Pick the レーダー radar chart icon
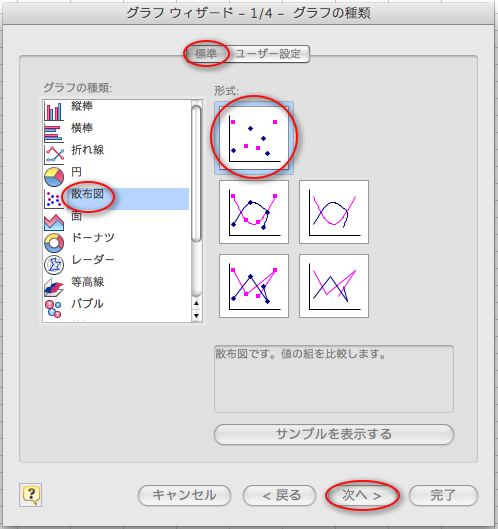This screenshot has width=498, height=529. click(54, 265)
